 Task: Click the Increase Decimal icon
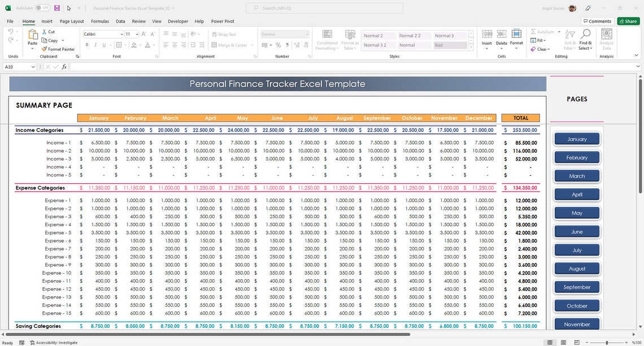[x=296, y=45]
